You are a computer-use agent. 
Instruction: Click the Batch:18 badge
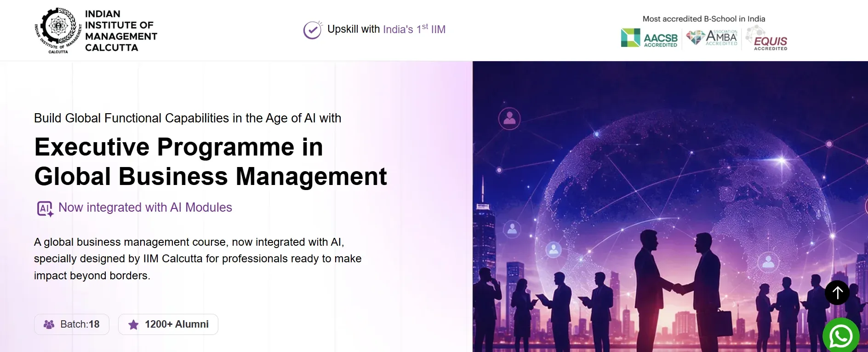tap(72, 324)
